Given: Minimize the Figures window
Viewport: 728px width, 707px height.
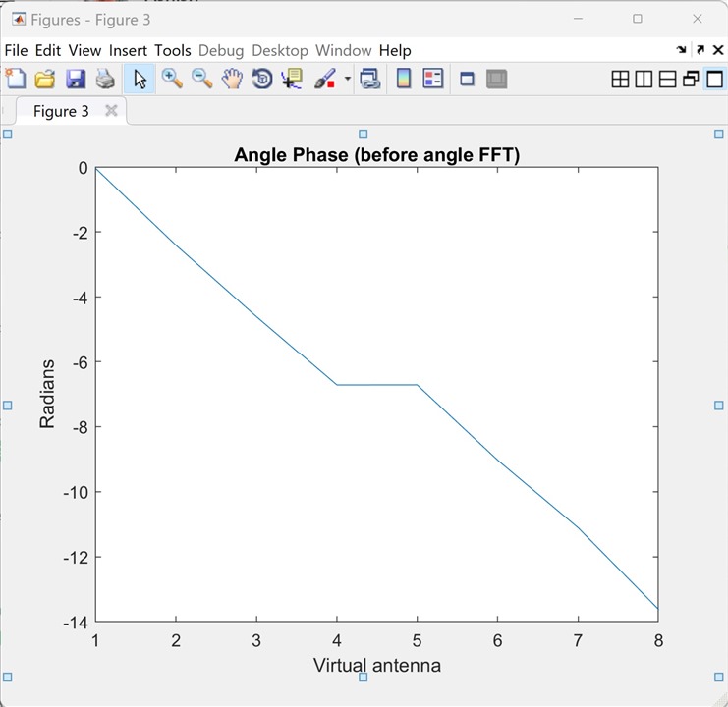Looking at the screenshot, I should [x=578, y=19].
